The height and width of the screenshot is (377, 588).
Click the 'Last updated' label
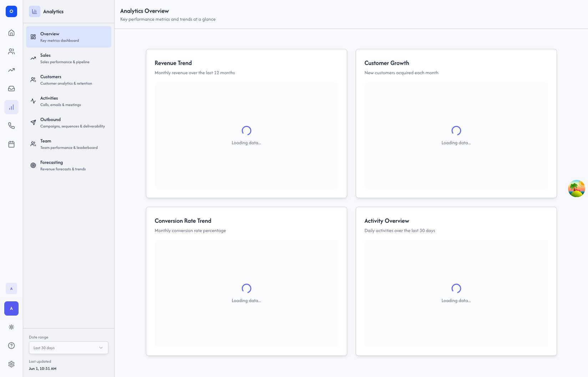[40, 361]
